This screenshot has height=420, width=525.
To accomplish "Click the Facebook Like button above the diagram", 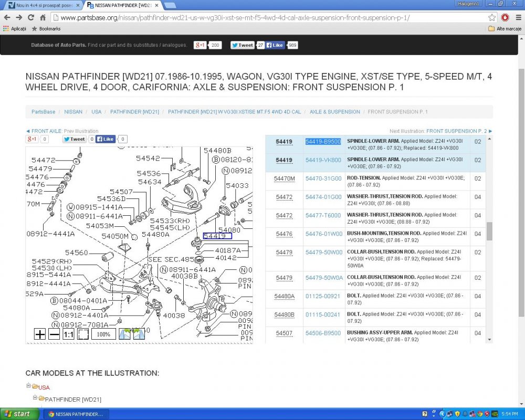I will pos(106,139).
